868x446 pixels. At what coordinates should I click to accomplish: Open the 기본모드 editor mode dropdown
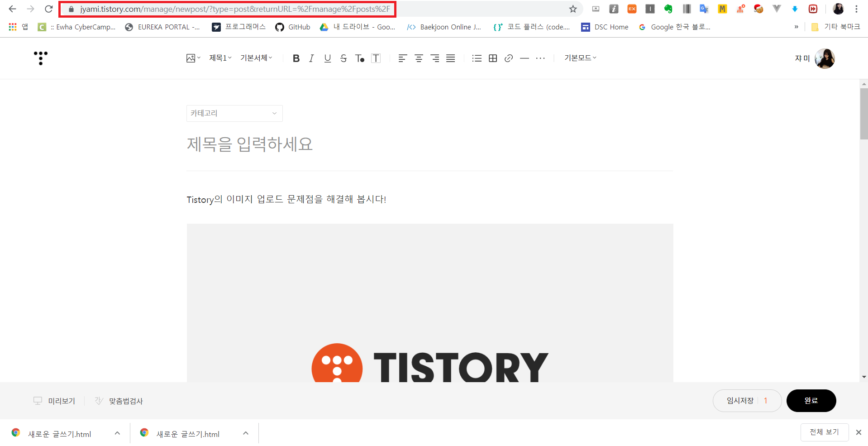pos(580,58)
